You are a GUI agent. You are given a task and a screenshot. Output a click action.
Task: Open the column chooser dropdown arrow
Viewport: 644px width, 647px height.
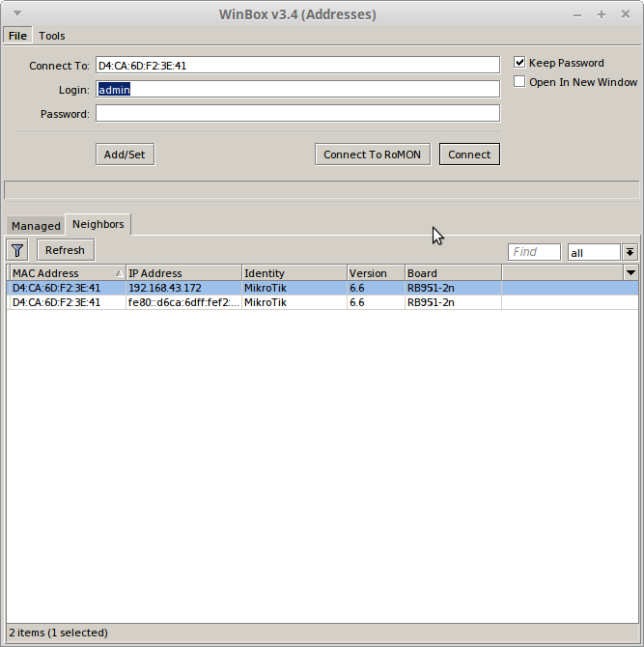(630, 272)
